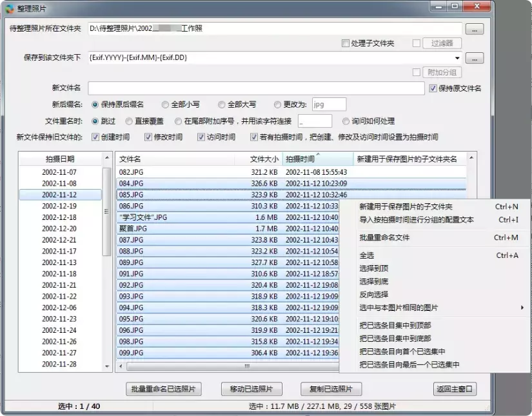Click the horizontal scrollbar below the file list
This screenshot has width=532, height=416.
point(247,368)
